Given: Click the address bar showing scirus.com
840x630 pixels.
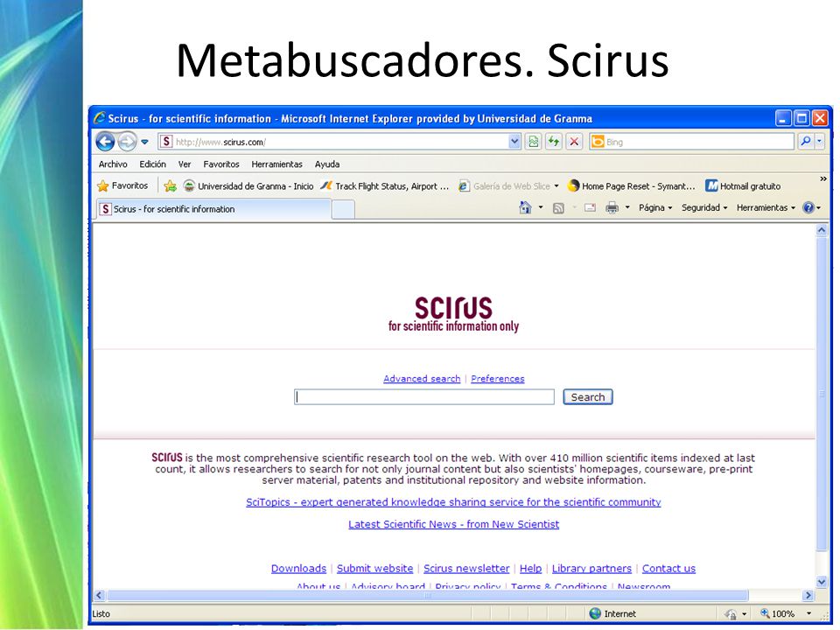Looking at the screenshot, I should click(340, 142).
